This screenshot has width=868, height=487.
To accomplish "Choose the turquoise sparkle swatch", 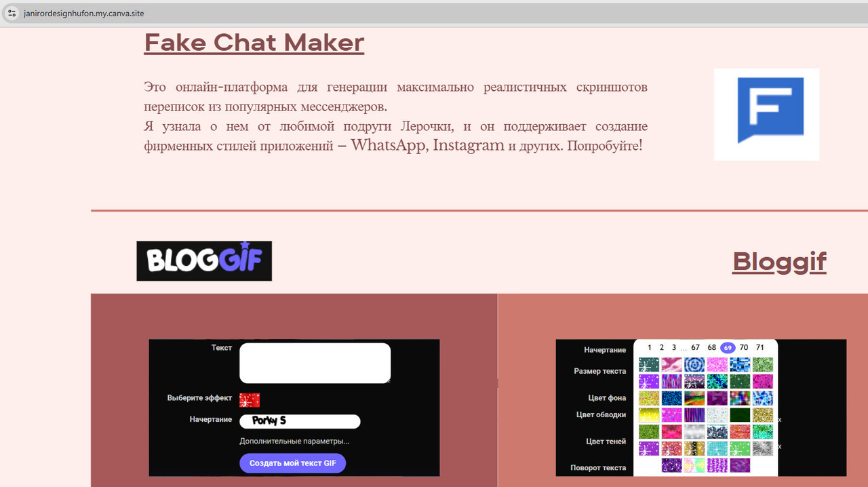I will point(717,448).
